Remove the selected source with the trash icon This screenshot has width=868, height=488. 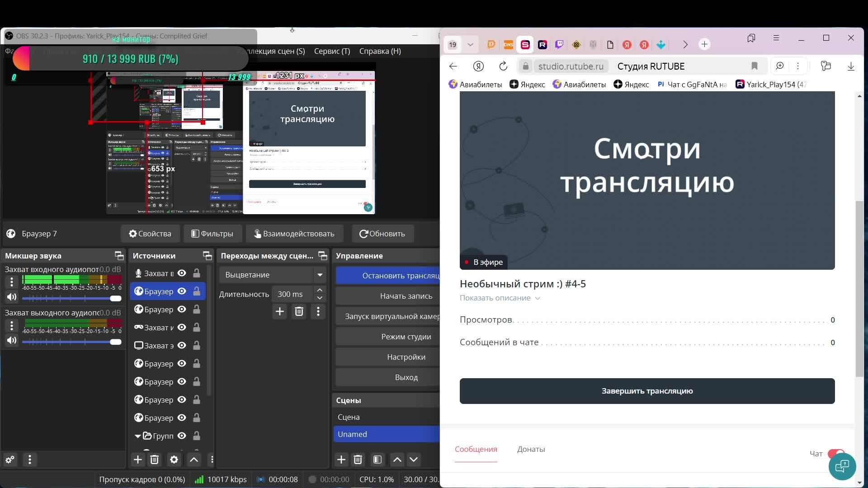154,460
